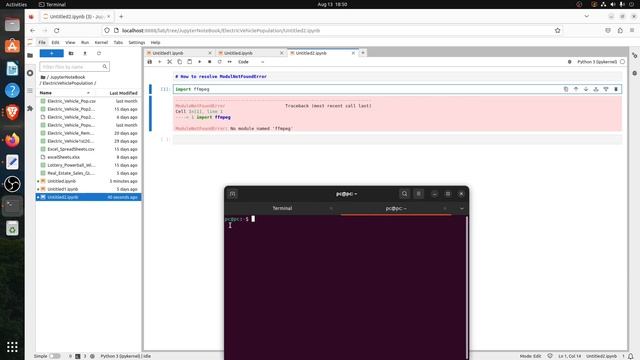Save the notebook with the toolbar save icon
This screenshot has width=640, height=360.
(x=150, y=62)
